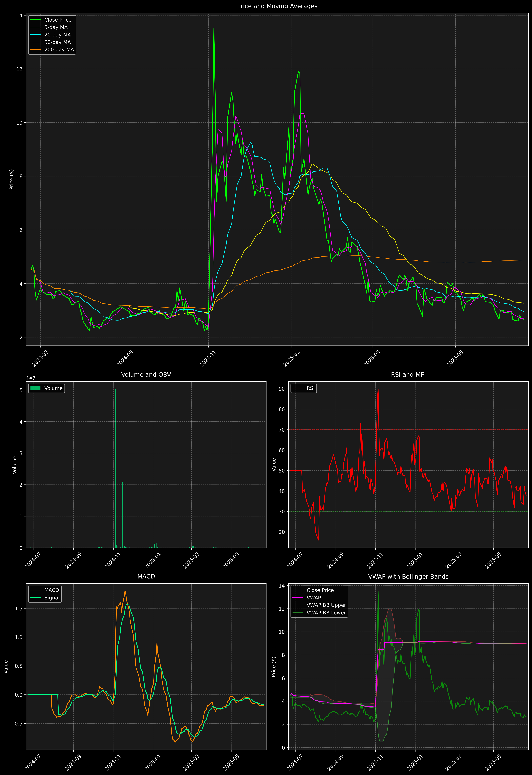This screenshot has width=532, height=775.
Task: Select the 'VWAP BB Lower' legend entry
Action: pyautogui.click(x=326, y=613)
